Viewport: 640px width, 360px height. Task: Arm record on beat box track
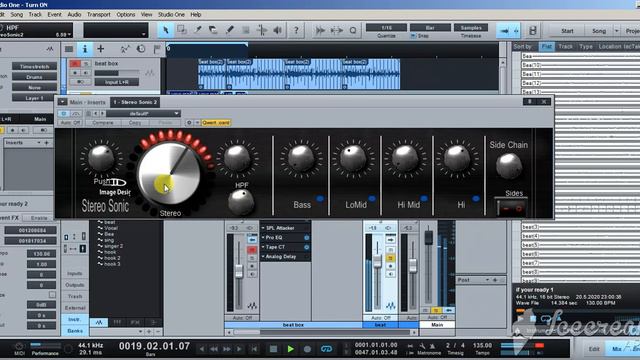pyautogui.click(x=75, y=73)
